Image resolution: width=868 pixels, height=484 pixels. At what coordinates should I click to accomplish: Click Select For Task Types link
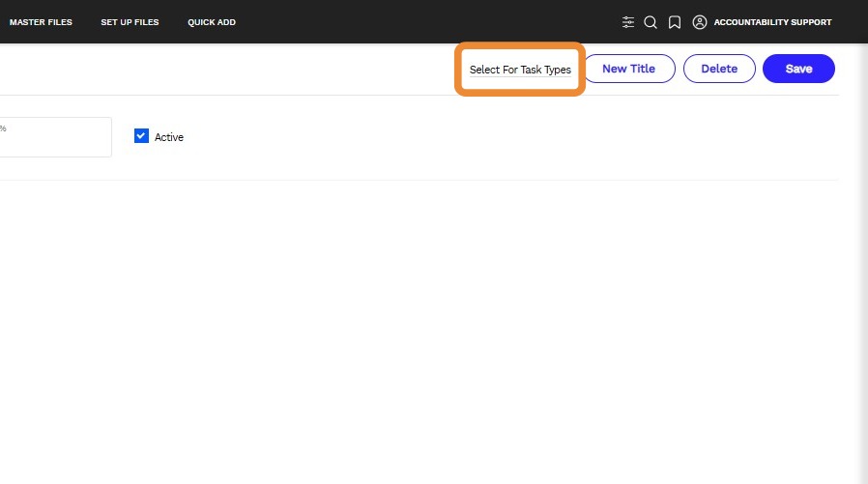tap(520, 70)
